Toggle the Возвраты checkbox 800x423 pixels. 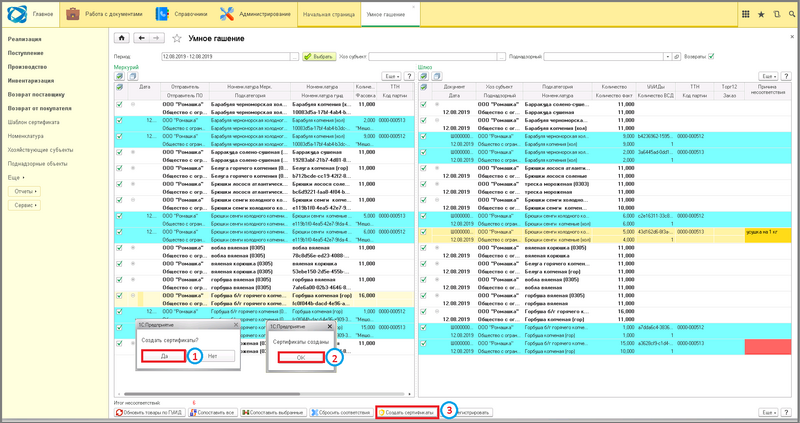click(711, 57)
